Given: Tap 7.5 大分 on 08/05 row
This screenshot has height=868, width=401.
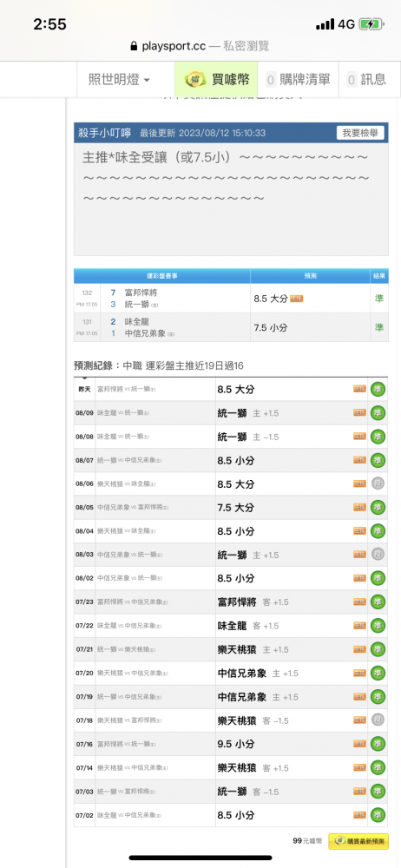Looking at the screenshot, I should pyautogui.click(x=236, y=508).
